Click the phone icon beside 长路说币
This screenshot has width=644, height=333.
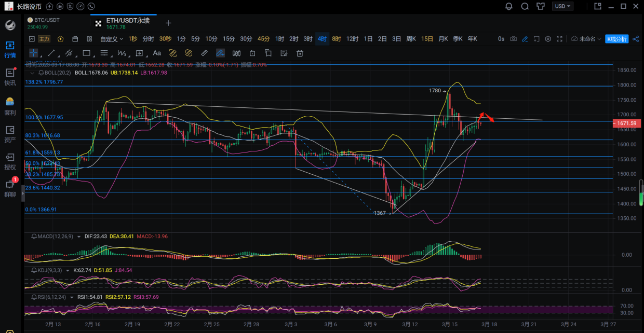[x=91, y=7]
